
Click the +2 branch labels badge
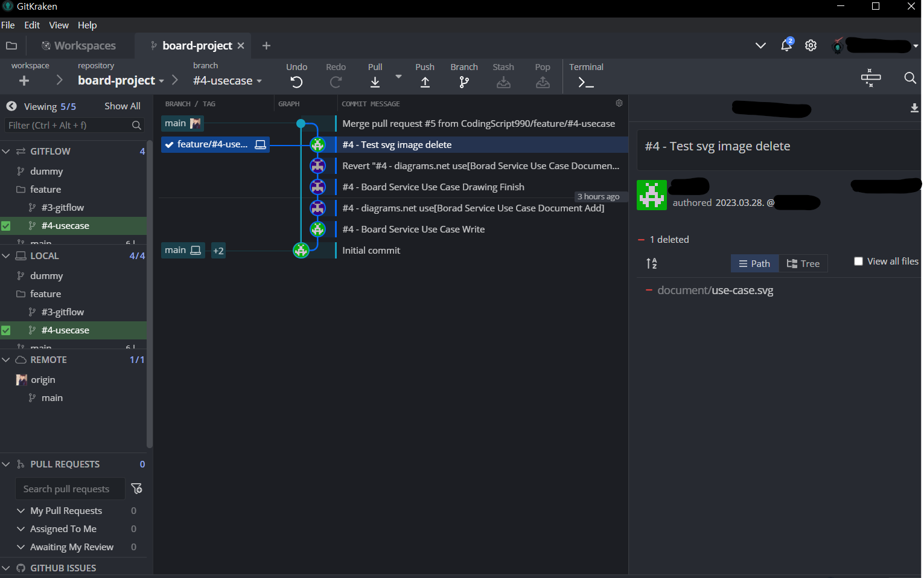(218, 250)
